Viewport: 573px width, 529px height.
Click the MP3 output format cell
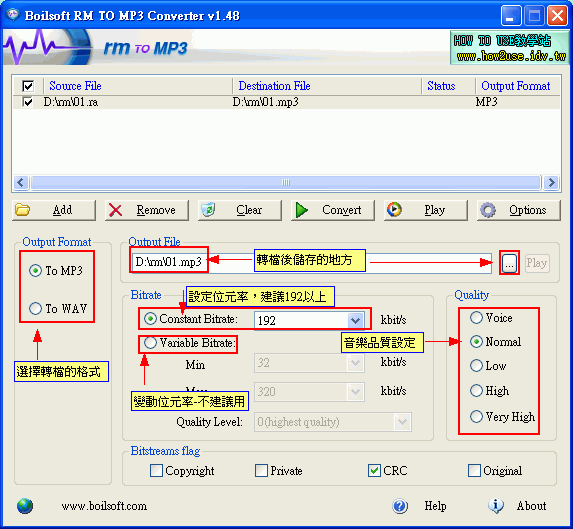(x=486, y=102)
